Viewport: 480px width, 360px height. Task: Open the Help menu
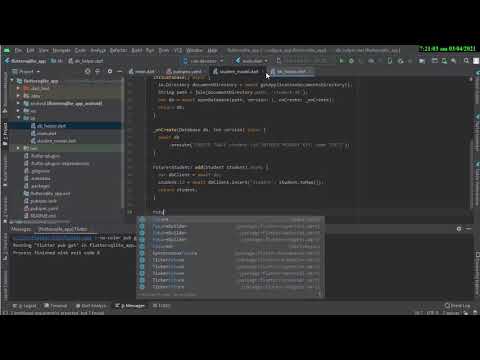tap(212, 50)
